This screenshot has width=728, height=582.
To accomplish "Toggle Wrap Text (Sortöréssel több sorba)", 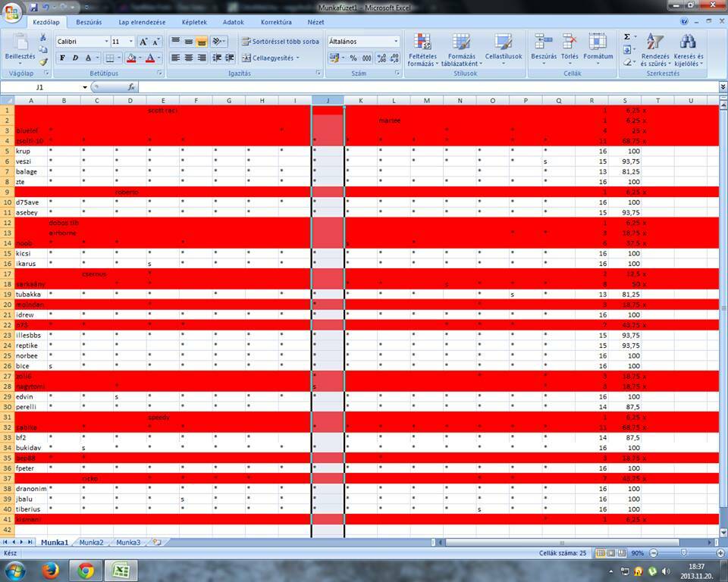I will tap(281, 42).
